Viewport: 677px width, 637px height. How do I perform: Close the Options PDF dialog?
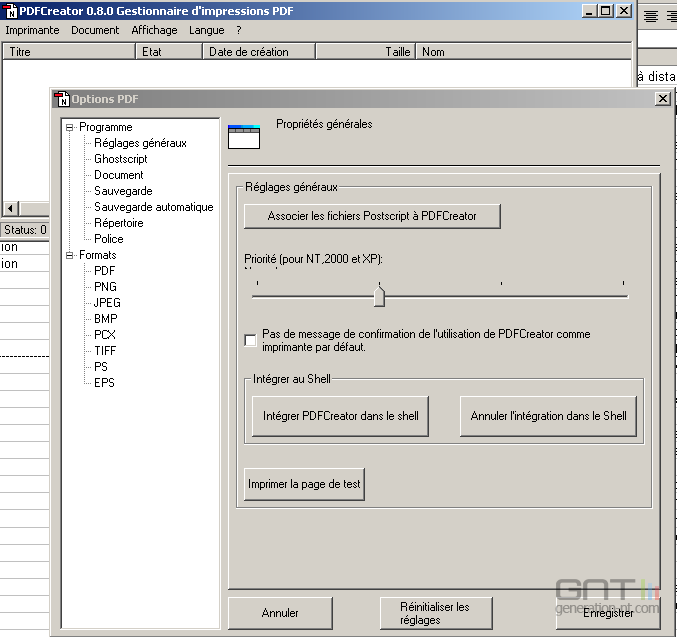[x=663, y=99]
